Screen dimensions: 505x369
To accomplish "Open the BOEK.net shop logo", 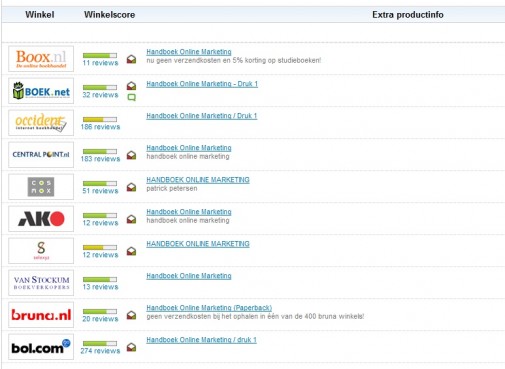I will tap(41, 91).
